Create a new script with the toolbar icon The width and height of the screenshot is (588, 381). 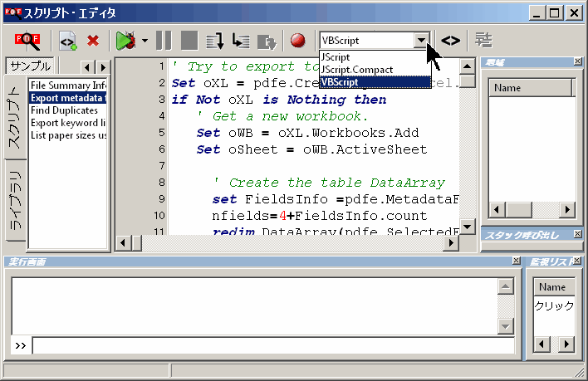pyautogui.click(x=67, y=40)
